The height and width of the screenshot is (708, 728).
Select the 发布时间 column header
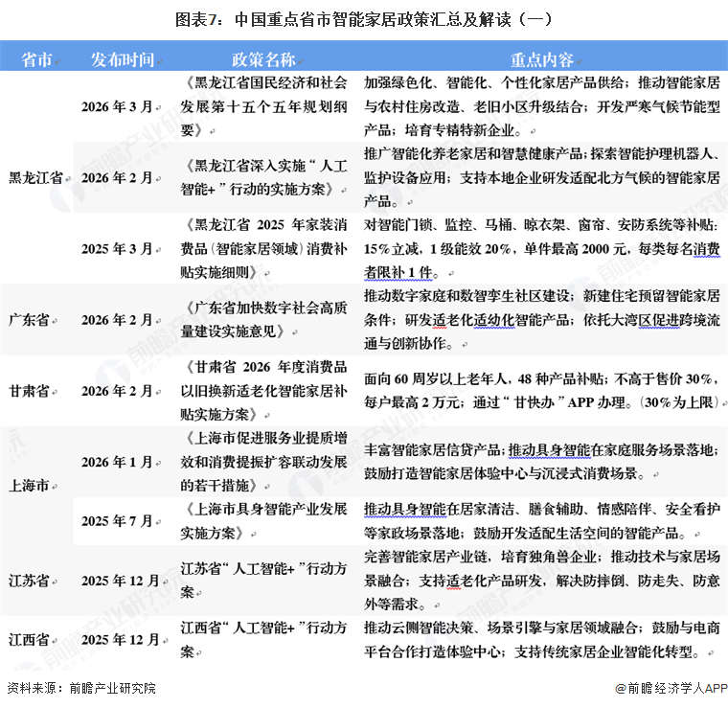click(x=122, y=59)
